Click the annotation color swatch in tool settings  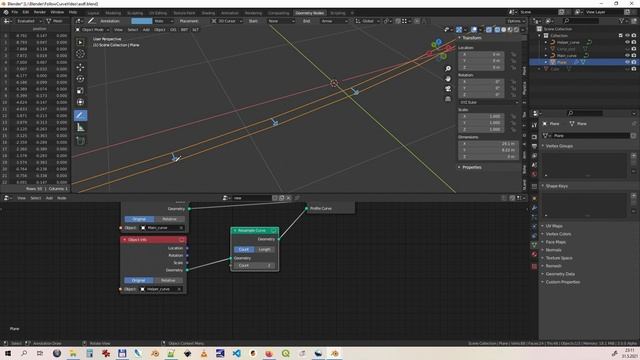point(142,21)
